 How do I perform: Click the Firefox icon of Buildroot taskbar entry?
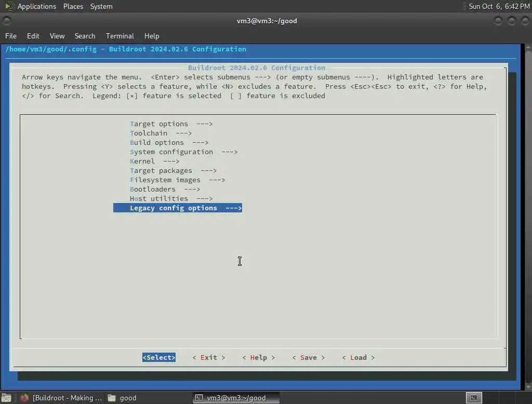pos(24,398)
